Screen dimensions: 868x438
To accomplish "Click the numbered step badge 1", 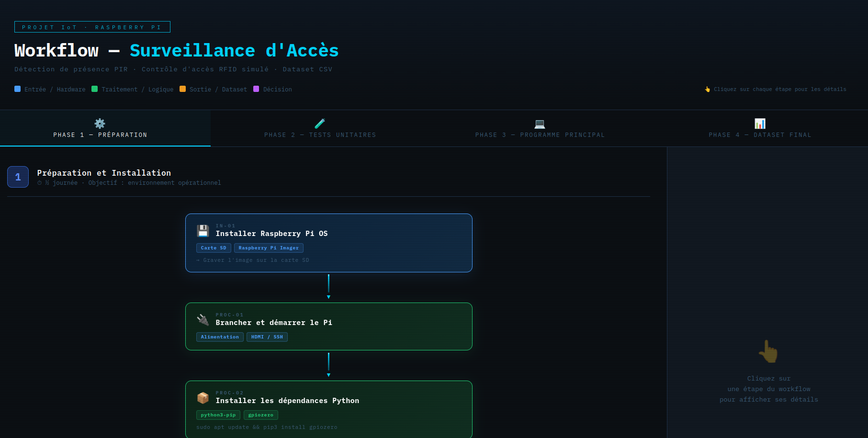I will tap(18, 177).
